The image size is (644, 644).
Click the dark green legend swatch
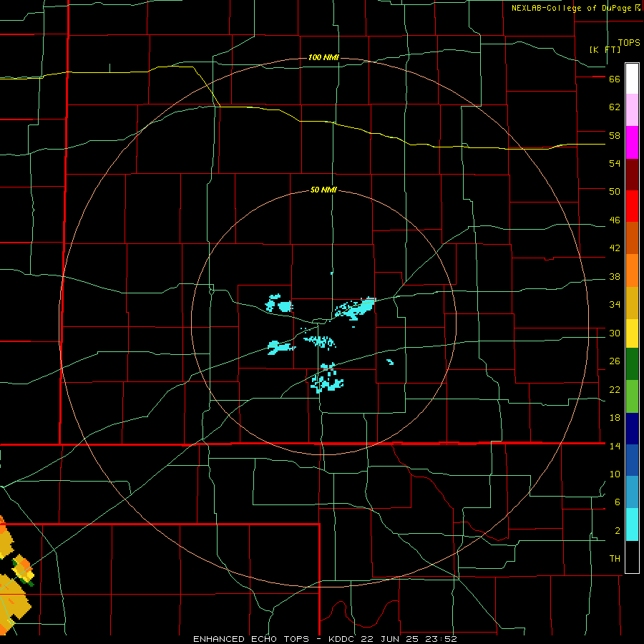click(x=632, y=364)
